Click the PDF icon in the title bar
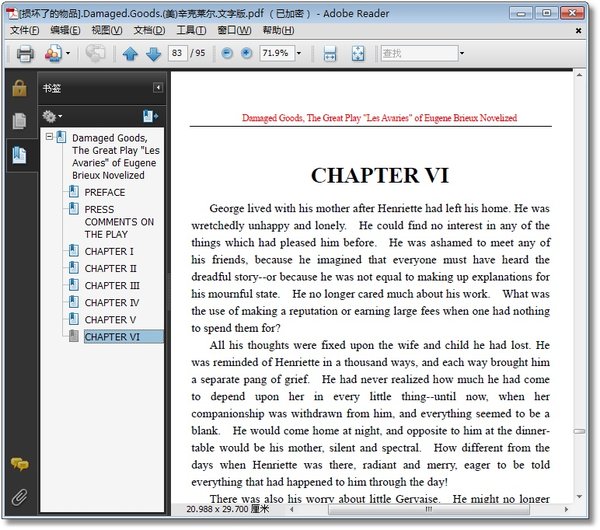This screenshot has width=600, height=530. click(x=13, y=13)
